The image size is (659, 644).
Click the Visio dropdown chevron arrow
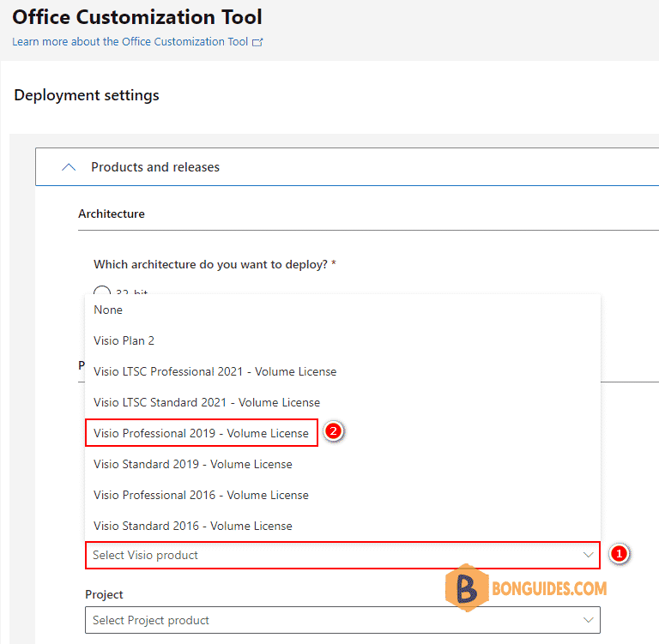click(588, 555)
